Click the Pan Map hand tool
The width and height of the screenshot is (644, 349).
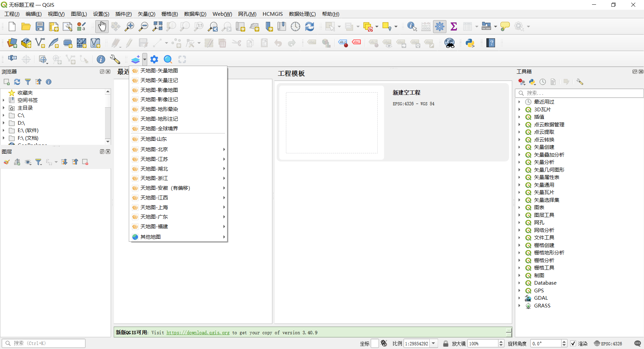point(102,26)
